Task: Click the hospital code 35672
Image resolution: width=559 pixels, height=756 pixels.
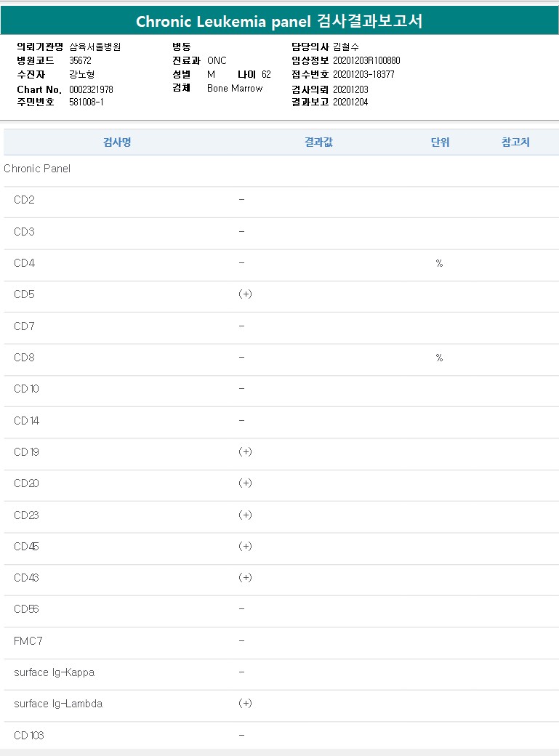Action: coord(80,61)
